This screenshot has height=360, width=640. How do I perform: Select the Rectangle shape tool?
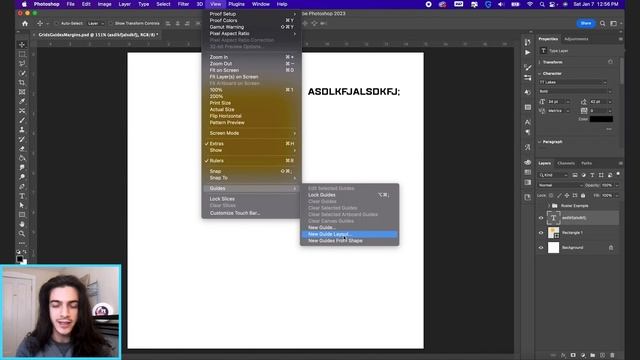coord(22,215)
